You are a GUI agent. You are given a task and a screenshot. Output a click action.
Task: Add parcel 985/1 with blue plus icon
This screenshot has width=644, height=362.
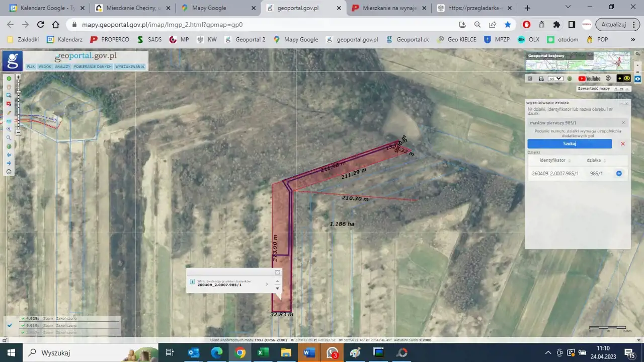pos(619,173)
